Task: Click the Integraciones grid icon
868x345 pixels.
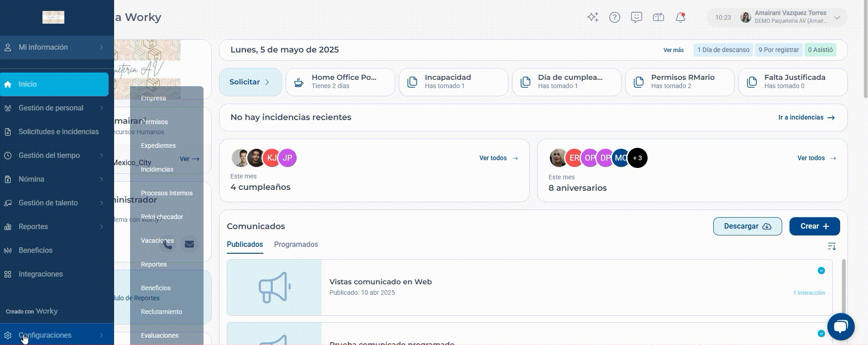Action: [8, 274]
